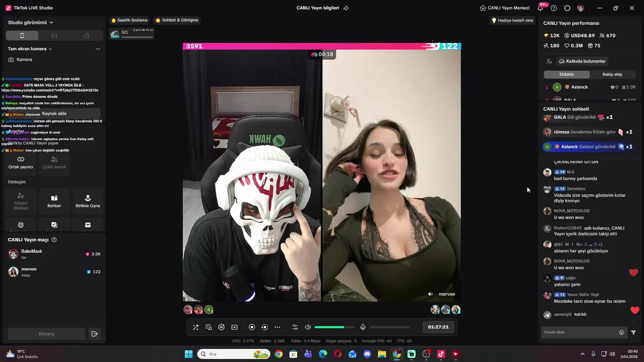Expand Tam ekran kamera scene dropdown

[x=30, y=49]
